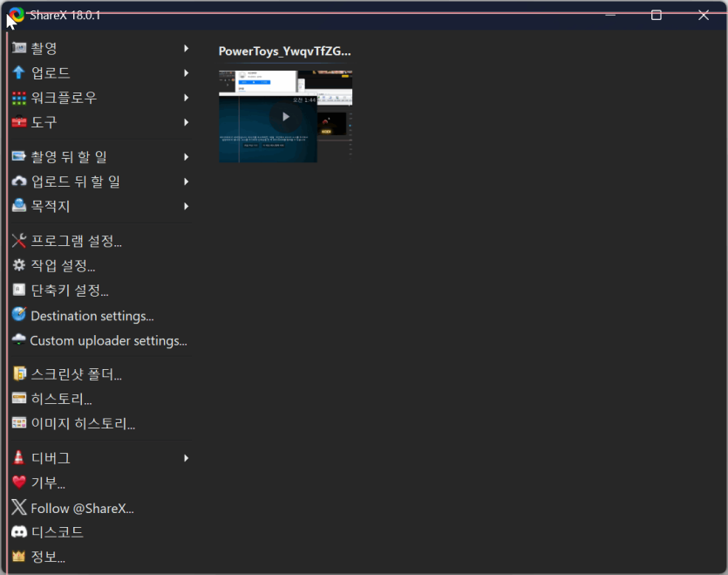This screenshot has height=575, width=728.
Task: Click the traffic cone icon beside 디버그
Action: tap(18, 457)
